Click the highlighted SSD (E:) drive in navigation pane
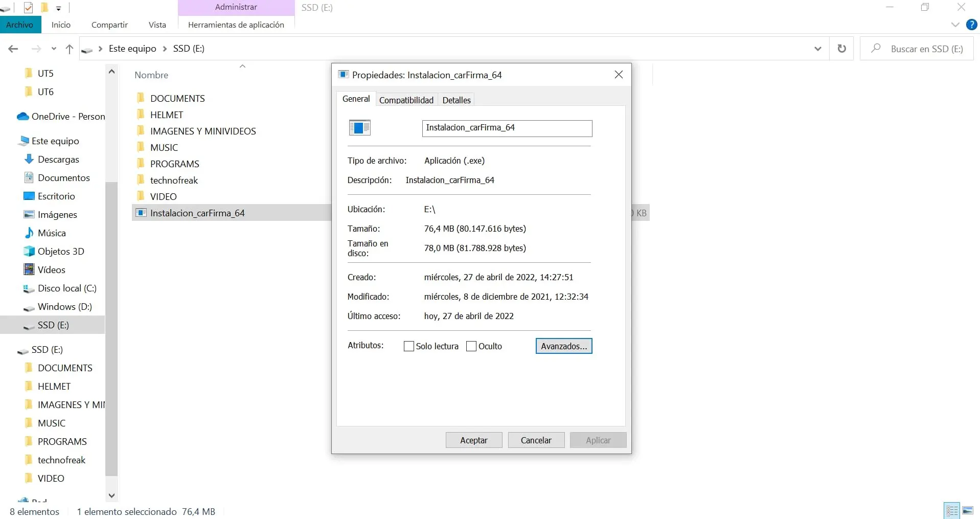Screen dimensions: 980x519 [x=53, y=325]
